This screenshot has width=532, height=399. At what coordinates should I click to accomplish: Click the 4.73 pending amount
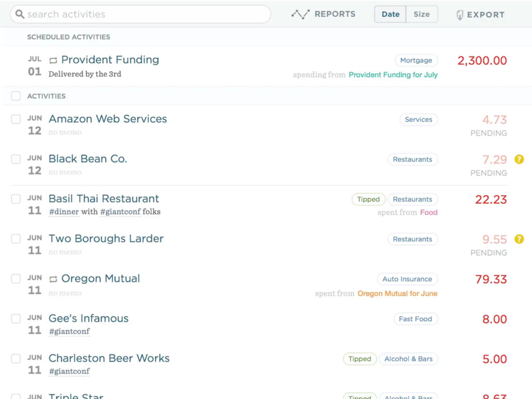pyautogui.click(x=495, y=120)
